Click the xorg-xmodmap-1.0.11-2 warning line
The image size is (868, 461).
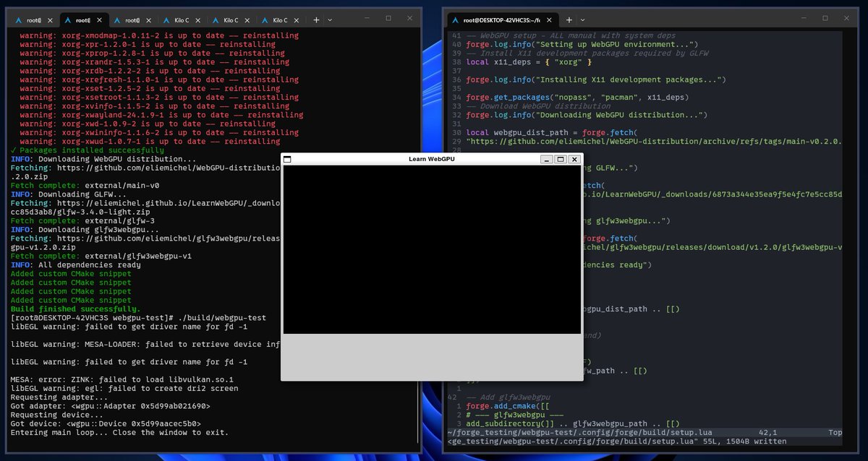[158, 35]
